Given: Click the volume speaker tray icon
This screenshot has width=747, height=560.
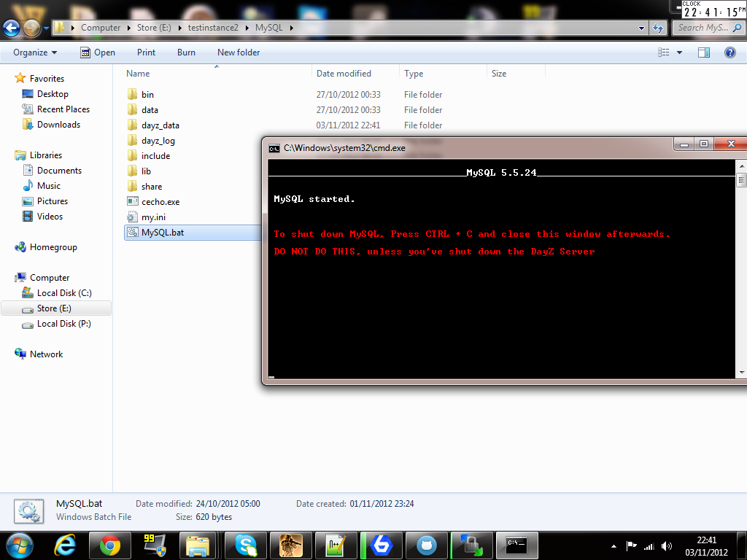Looking at the screenshot, I should (x=667, y=547).
